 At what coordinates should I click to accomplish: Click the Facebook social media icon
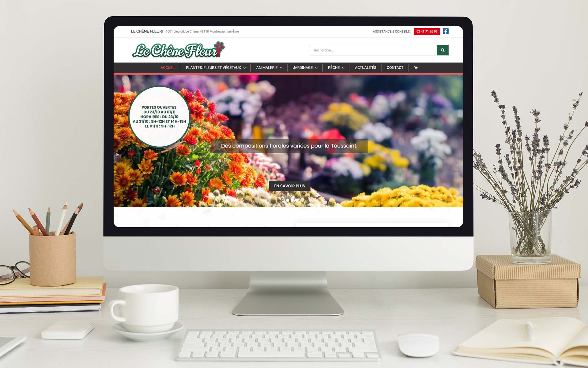pyautogui.click(x=446, y=31)
